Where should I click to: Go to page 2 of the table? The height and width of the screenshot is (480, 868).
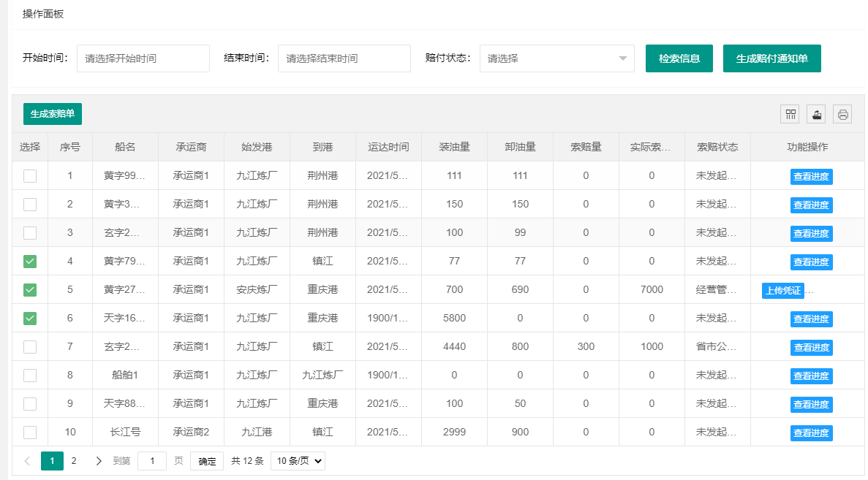pyautogui.click(x=74, y=461)
